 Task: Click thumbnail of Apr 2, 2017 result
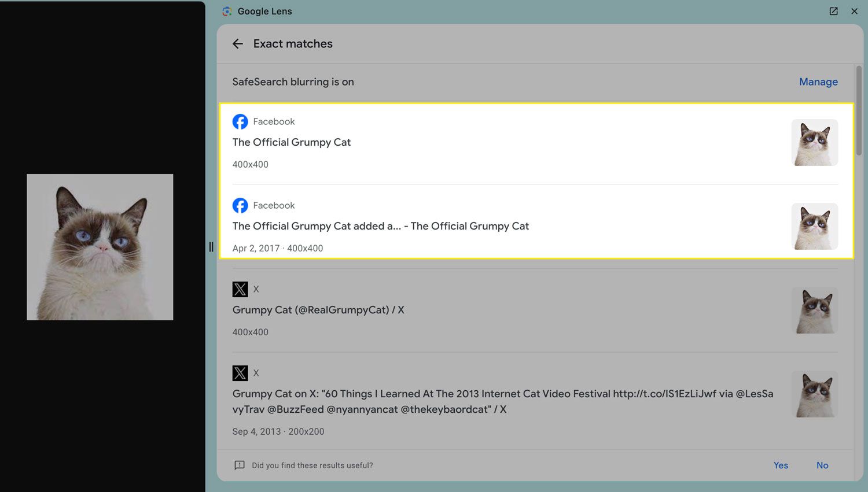815,226
